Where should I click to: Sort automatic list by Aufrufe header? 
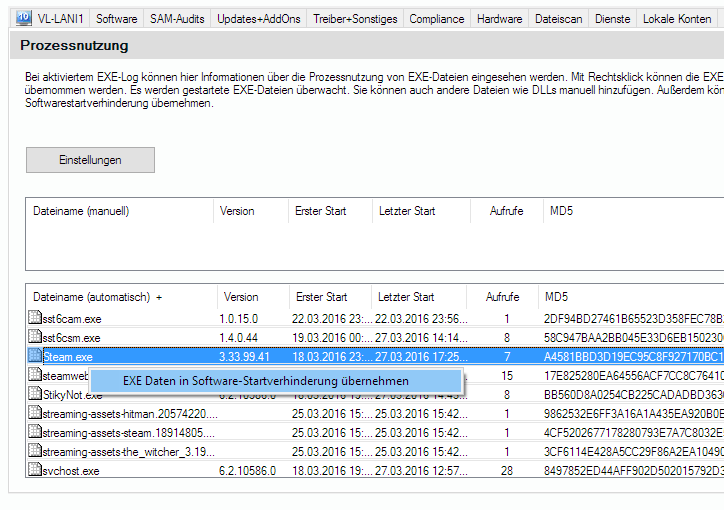point(502,297)
